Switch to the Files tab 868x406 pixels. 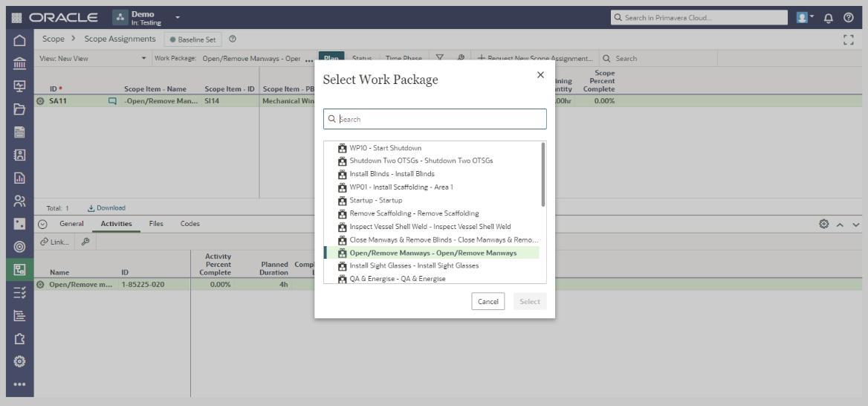pyautogui.click(x=156, y=224)
